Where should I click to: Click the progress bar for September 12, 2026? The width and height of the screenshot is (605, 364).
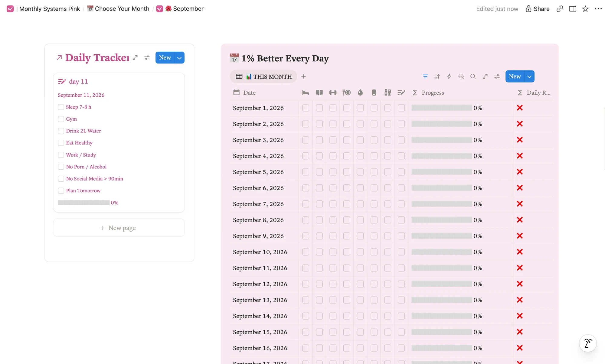pyautogui.click(x=442, y=284)
